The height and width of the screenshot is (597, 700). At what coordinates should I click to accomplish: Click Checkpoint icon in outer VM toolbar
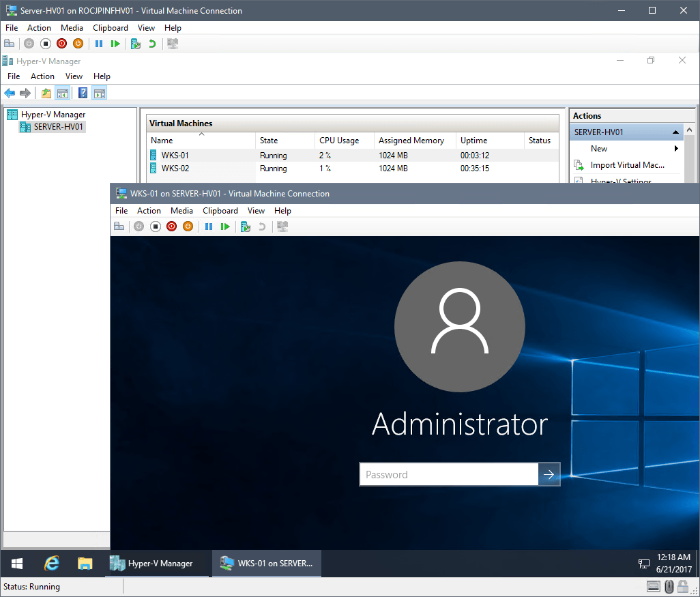(136, 44)
